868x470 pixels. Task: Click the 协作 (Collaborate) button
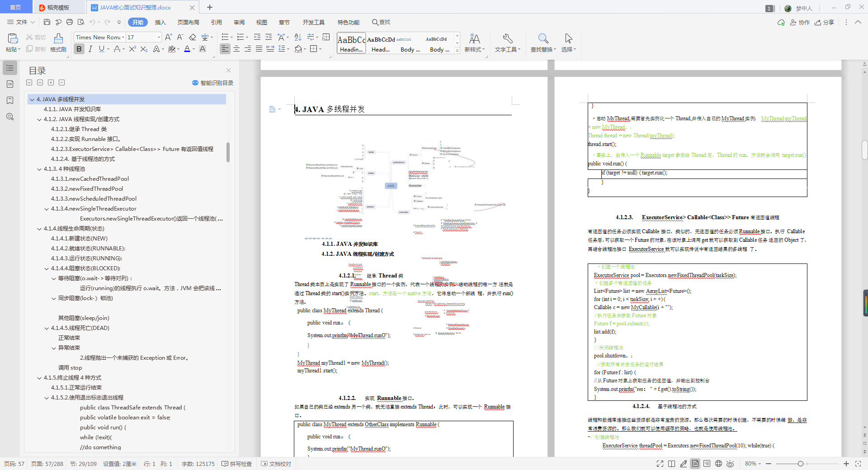point(800,22)
